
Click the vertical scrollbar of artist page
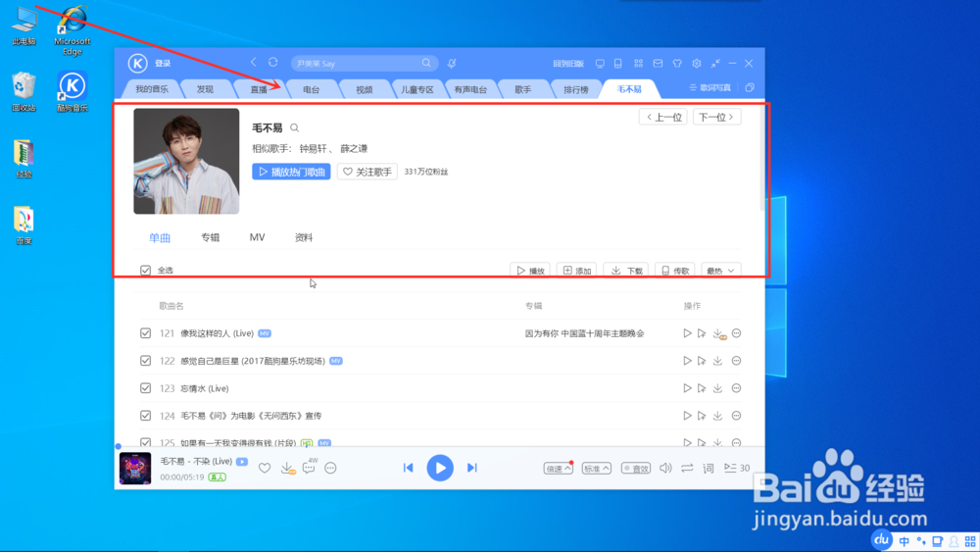coord(761,157)
